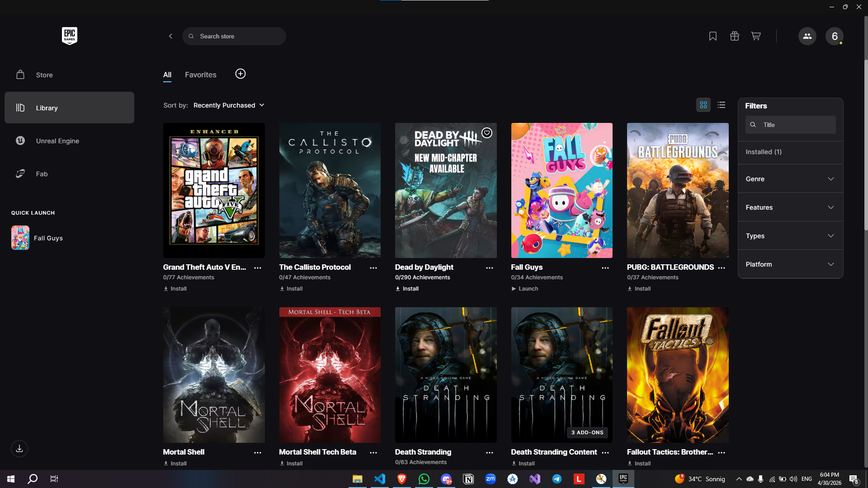
Task: Open options for Fallout Tactics
Action: tap(722, 453)
